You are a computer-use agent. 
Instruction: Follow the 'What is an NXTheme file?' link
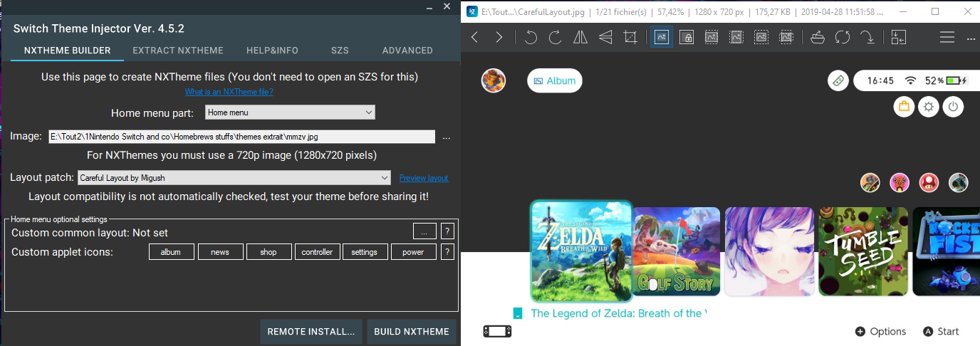(229, 92)
